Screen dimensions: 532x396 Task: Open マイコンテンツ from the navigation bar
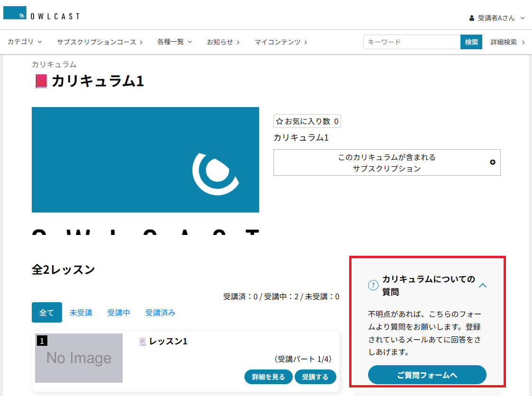280,42
